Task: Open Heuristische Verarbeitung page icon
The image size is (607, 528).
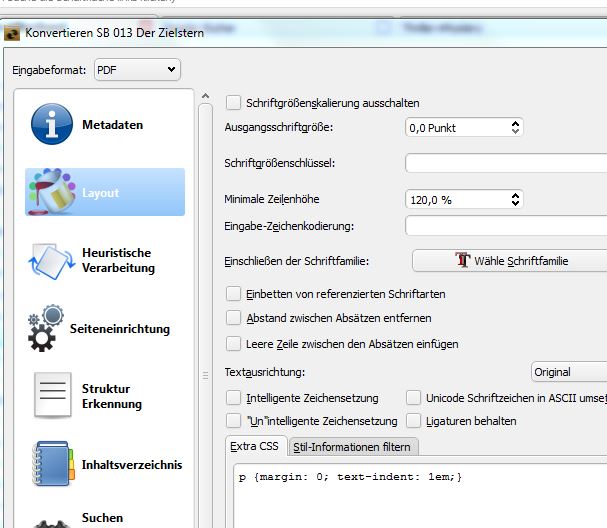Action: 52,261
